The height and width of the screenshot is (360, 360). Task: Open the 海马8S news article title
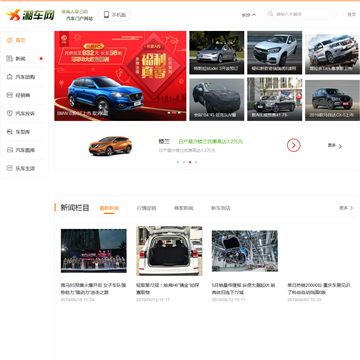click(x=93, y=289)
